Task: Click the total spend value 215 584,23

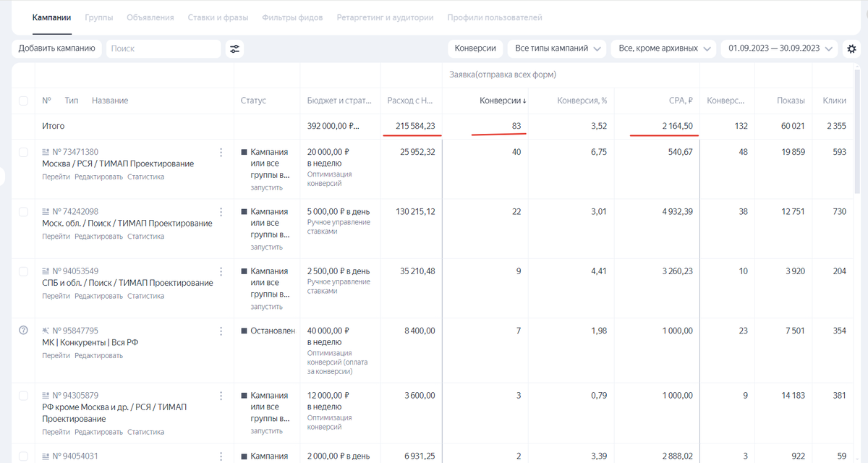Action: click(x=415, y=126)
